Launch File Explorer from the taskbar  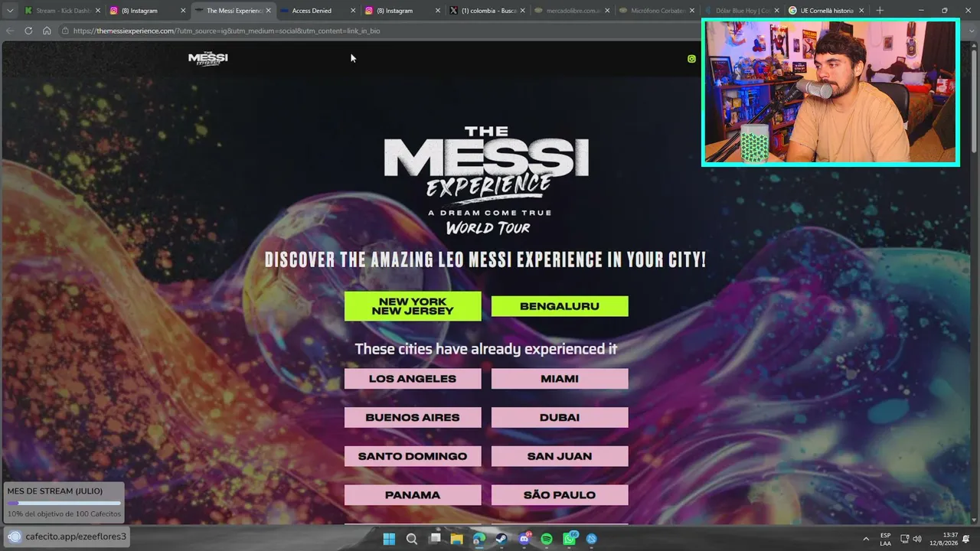pos(457,539)
